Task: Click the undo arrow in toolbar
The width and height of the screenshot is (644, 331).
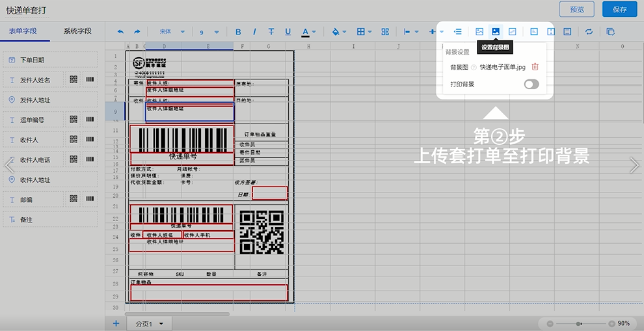Action: pyautogui.click(x=120, y=31)
